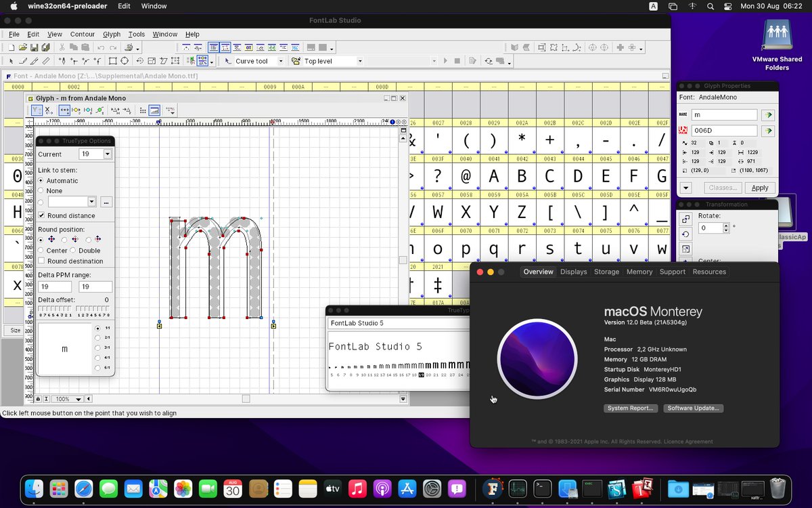
Task: Click the System Report button
Action: click(631, 408)
